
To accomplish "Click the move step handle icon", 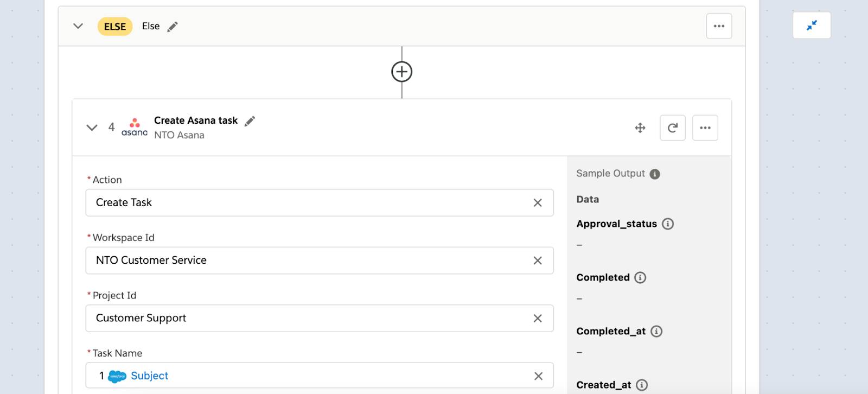I will point(640,128).
